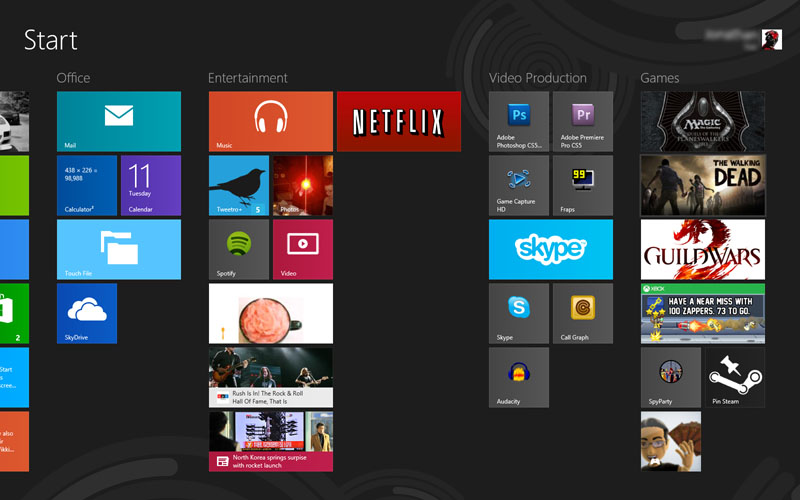Launch the Music headphones tile
Viewport: 800px width, 500px height.
point(270,121)
